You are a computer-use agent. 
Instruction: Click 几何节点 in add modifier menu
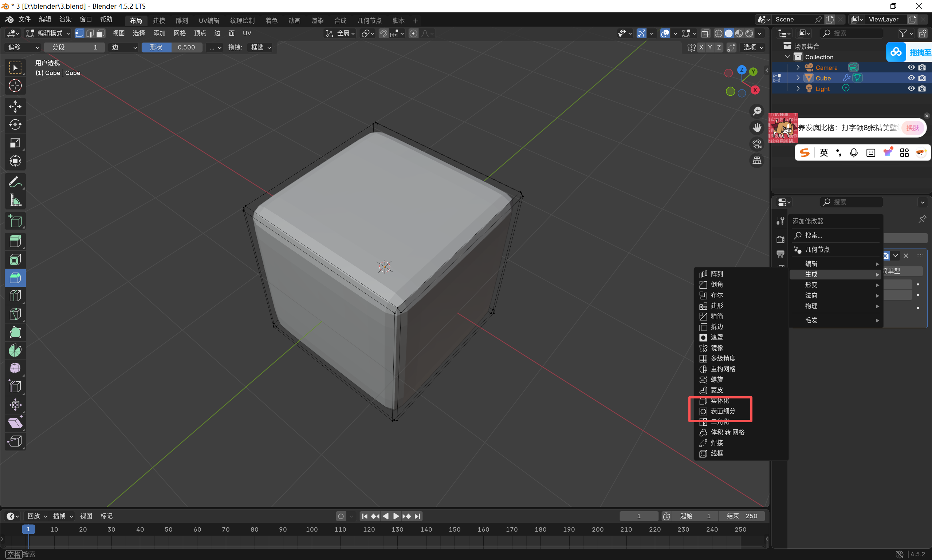(x=817, y=249)
